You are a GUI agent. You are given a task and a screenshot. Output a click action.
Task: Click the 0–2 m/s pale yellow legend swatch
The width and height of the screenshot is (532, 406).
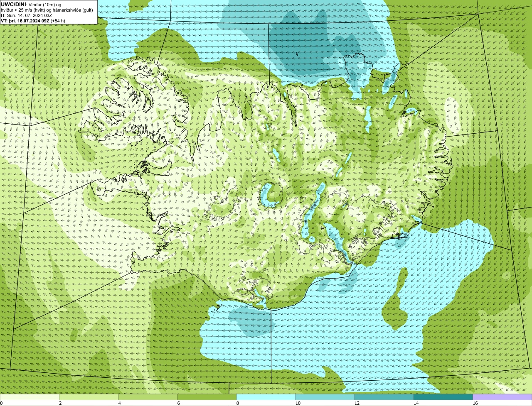[30, 397]
